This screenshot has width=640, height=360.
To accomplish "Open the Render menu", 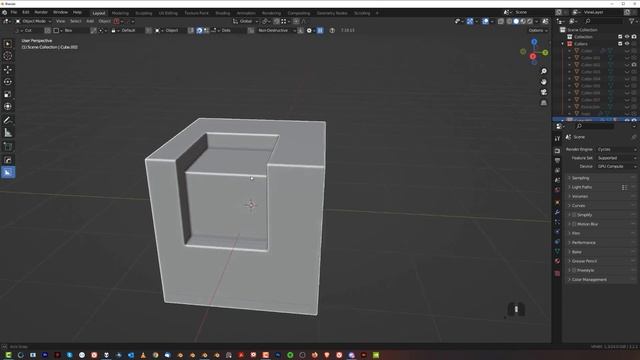I will 41,13.
